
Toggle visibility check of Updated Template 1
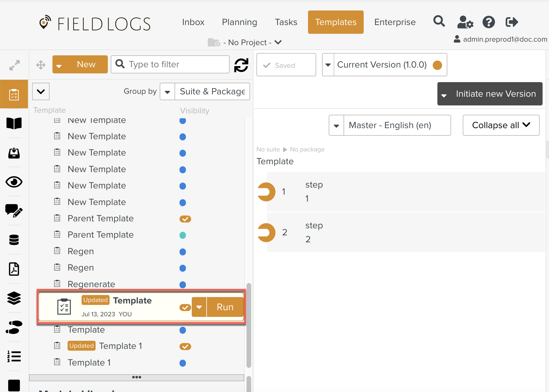pyautogui.click(x=185, y=346)
